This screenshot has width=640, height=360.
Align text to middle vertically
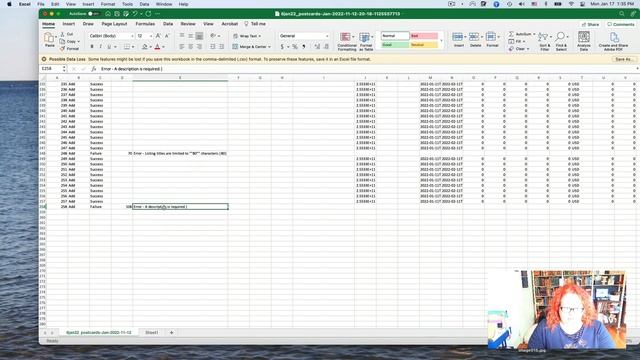[191, 36]
